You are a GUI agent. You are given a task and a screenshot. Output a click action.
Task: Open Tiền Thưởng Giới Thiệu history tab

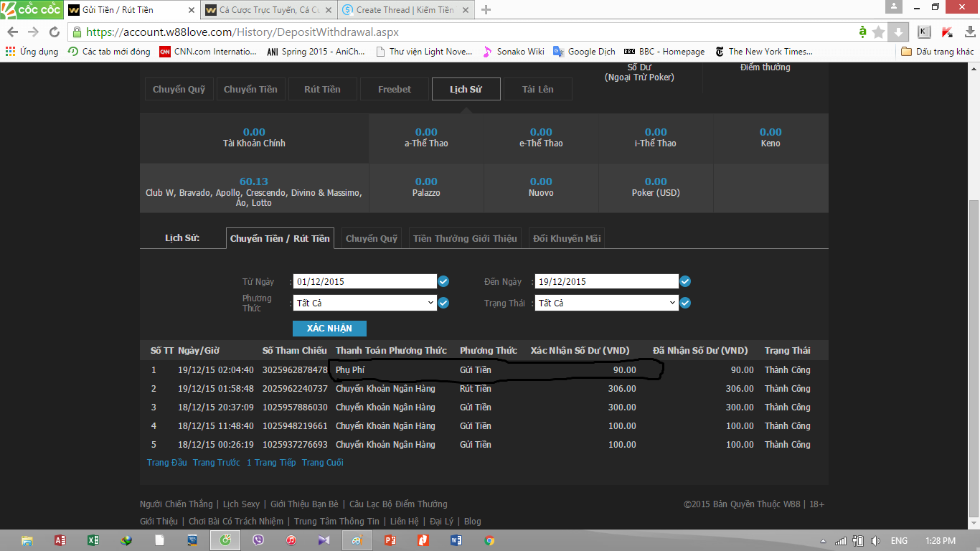[465, 238]
